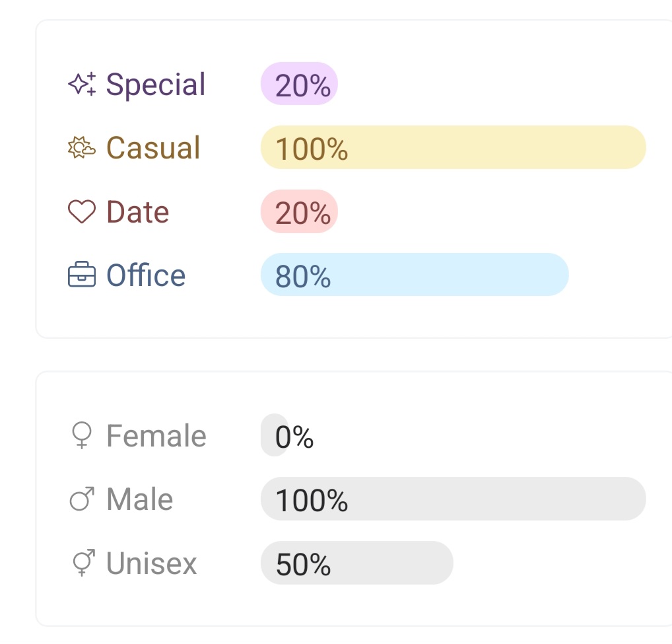Click the sun-and-cloud Casual icon

click(x=82, y=148)
